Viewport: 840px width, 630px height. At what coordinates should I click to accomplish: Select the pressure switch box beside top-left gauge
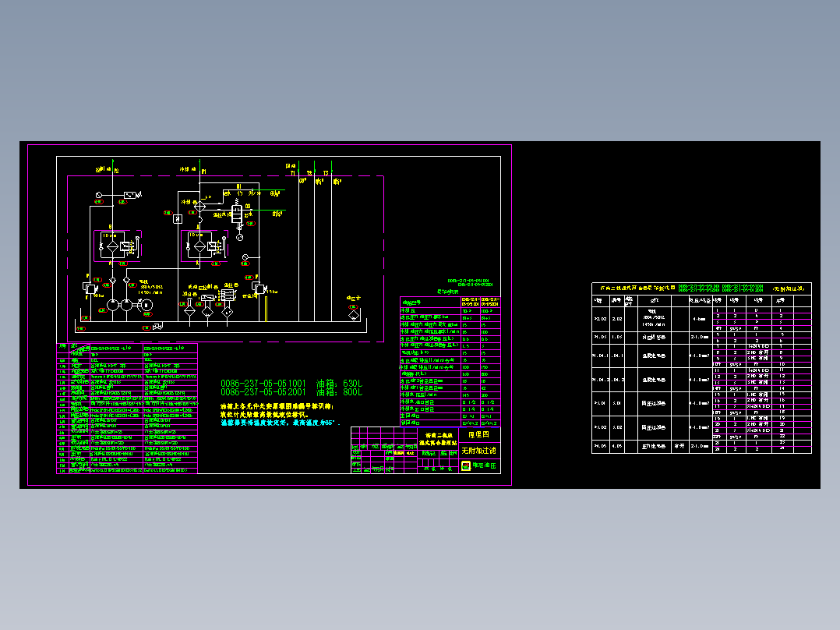130,195
